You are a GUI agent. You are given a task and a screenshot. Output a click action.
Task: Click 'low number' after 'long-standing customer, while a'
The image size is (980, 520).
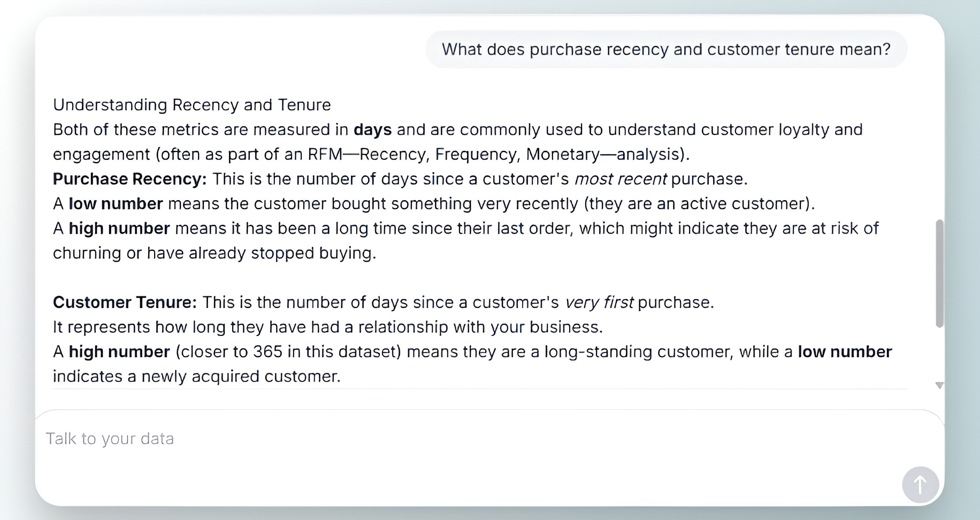845,352
